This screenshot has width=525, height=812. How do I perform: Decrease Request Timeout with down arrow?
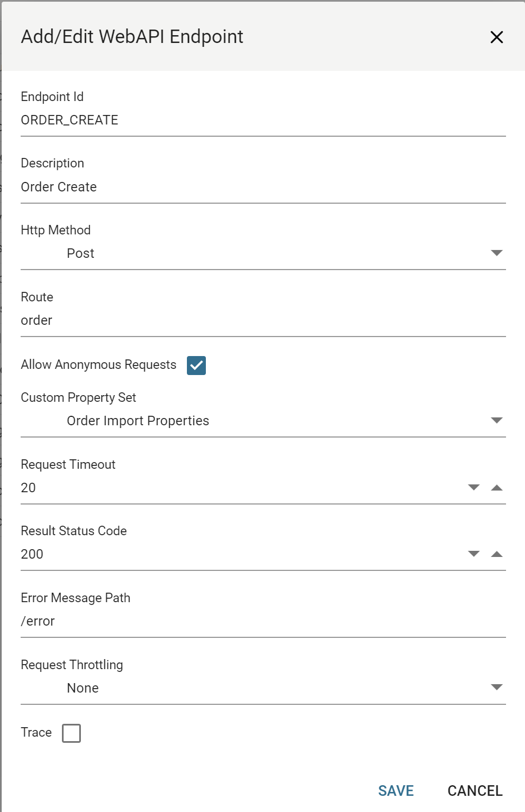tap(474, 488)
